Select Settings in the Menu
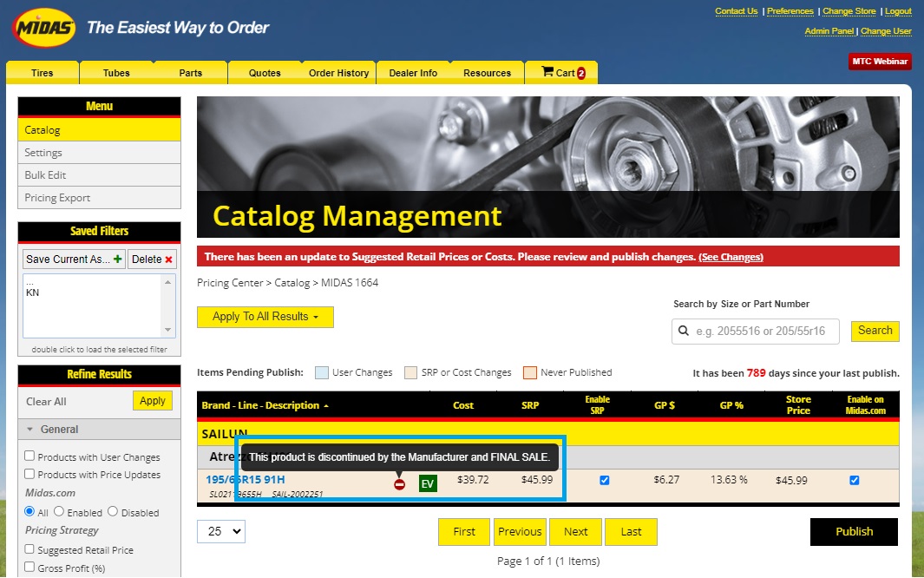 (x=99, y=153)
